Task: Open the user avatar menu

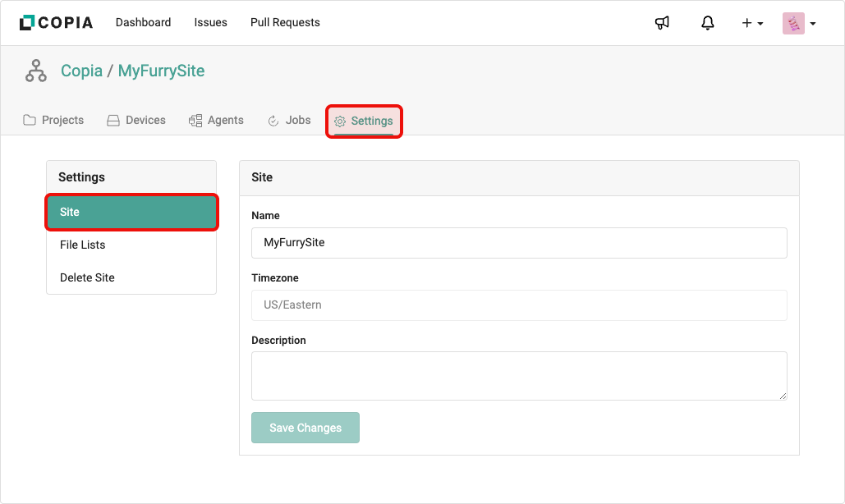Action: [799, 23]
